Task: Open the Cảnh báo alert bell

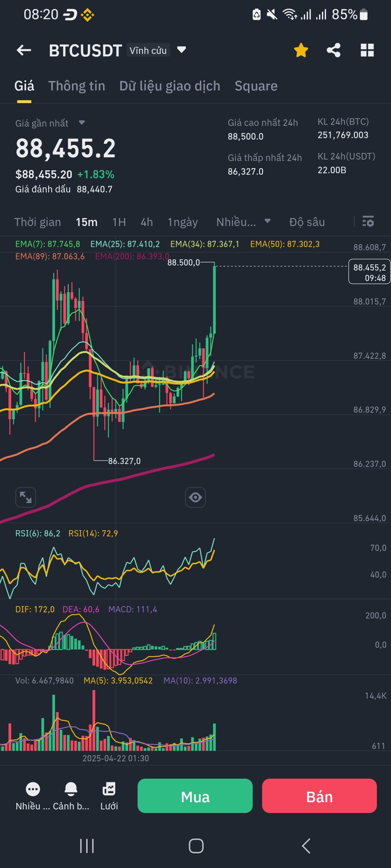Action: [71, 797]
